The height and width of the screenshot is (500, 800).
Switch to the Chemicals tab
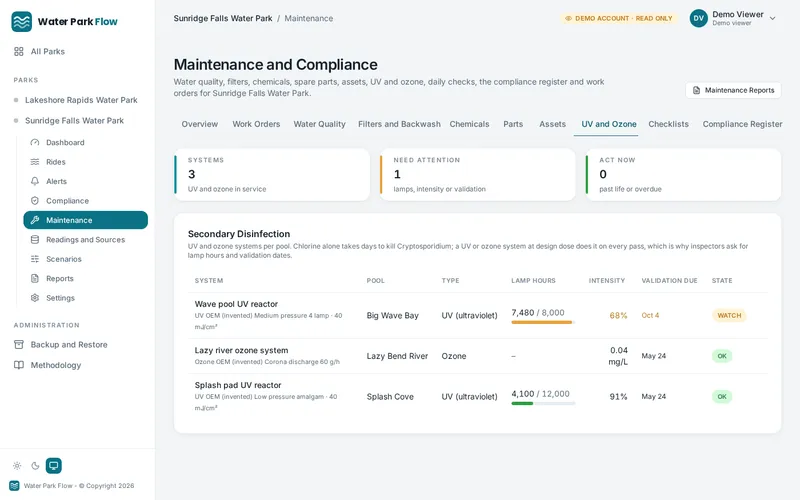(469, 124)
